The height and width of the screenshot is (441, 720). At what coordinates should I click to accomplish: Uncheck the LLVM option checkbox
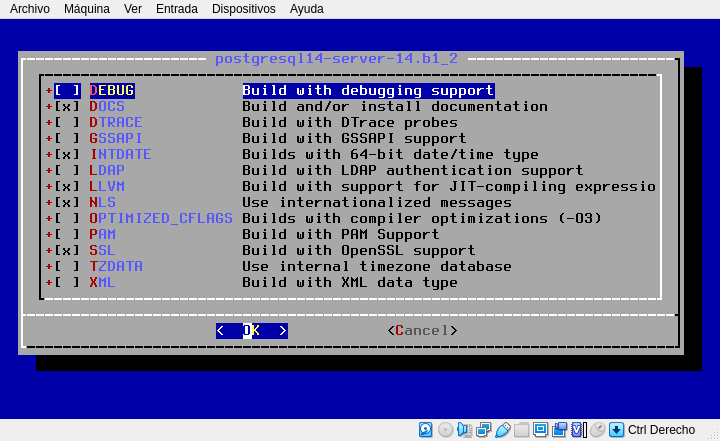click(x=67, y=187)
